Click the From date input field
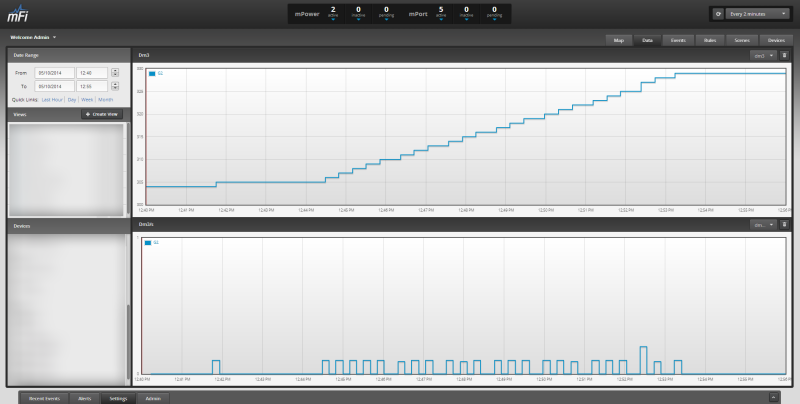Screen dimensions: 800x404 54,72
